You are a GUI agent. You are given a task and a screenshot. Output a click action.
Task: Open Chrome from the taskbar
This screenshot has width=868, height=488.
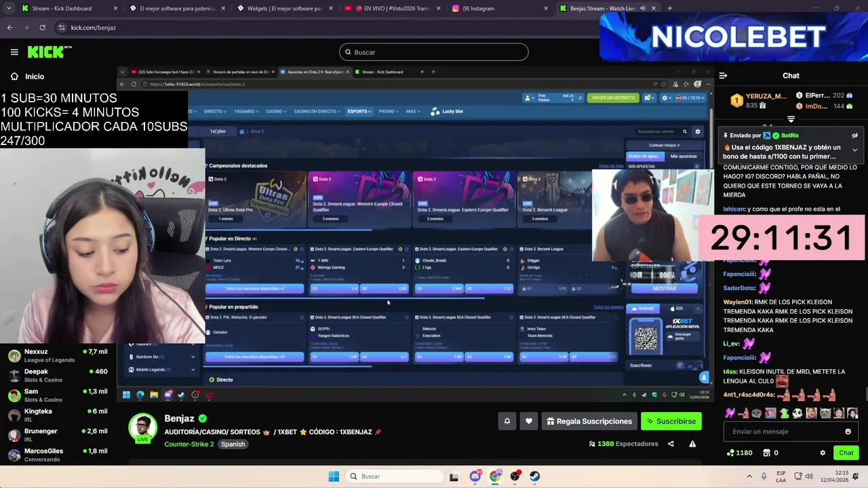click(495, 476)
